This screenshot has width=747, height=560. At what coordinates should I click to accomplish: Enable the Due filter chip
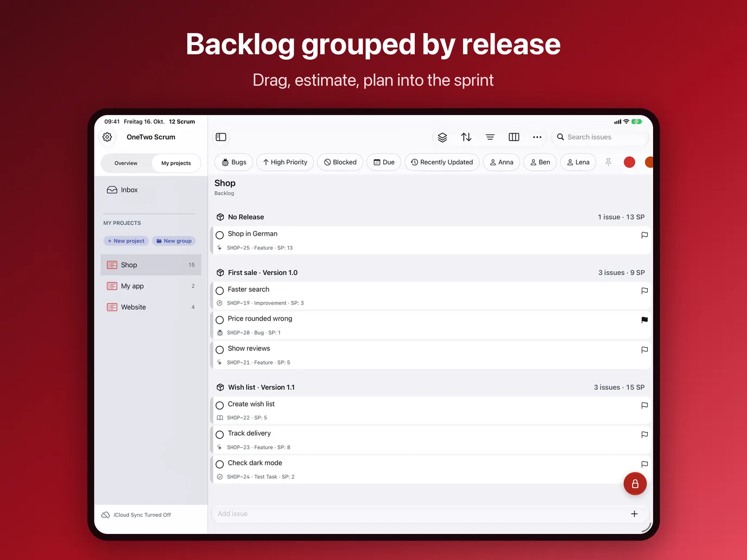tap(384, 162)
